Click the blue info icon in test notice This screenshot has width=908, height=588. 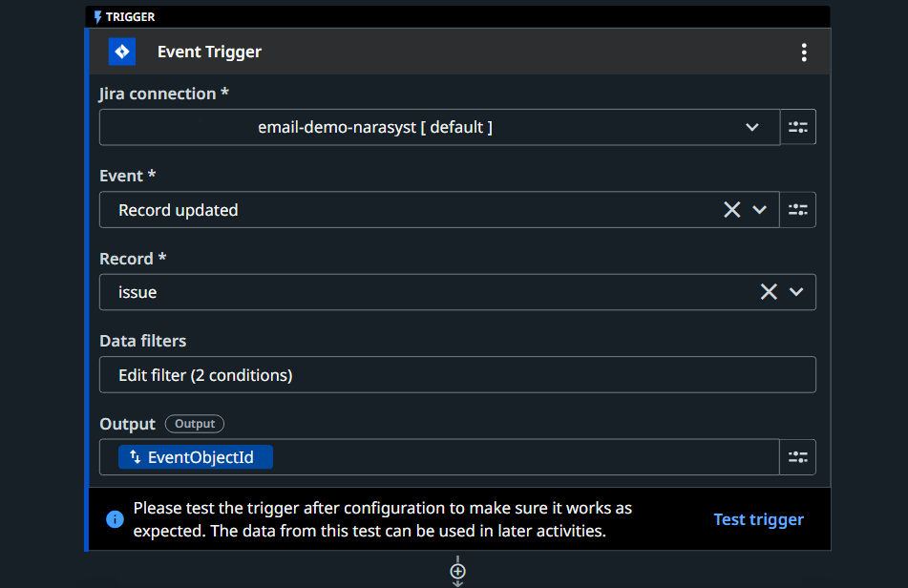coord(115,519)
